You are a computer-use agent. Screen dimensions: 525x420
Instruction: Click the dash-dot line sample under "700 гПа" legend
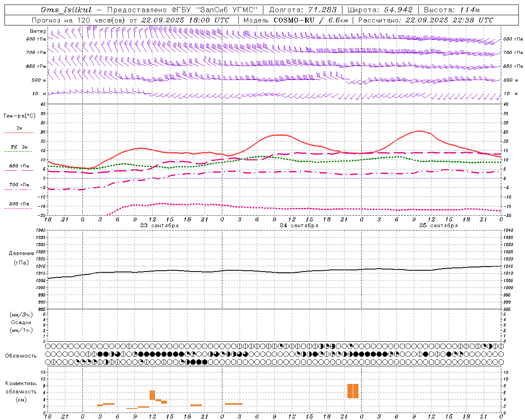click(18, 190)
